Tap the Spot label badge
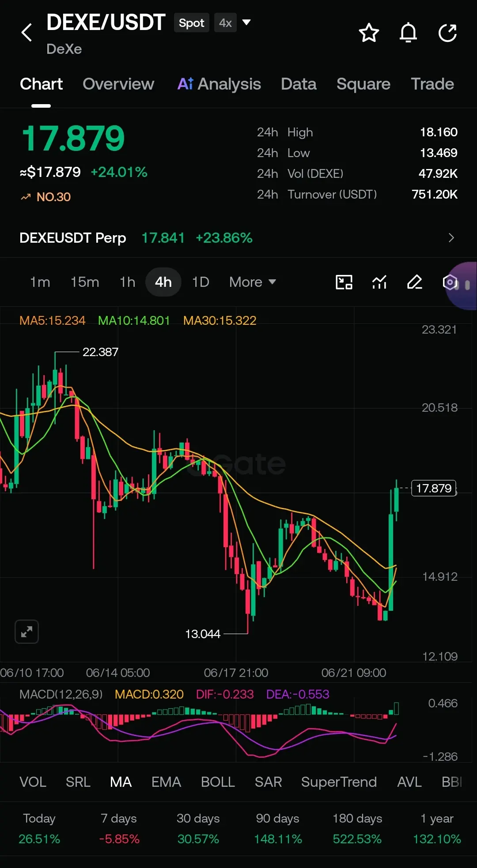The image size is (477, 868). click(192, 23)
